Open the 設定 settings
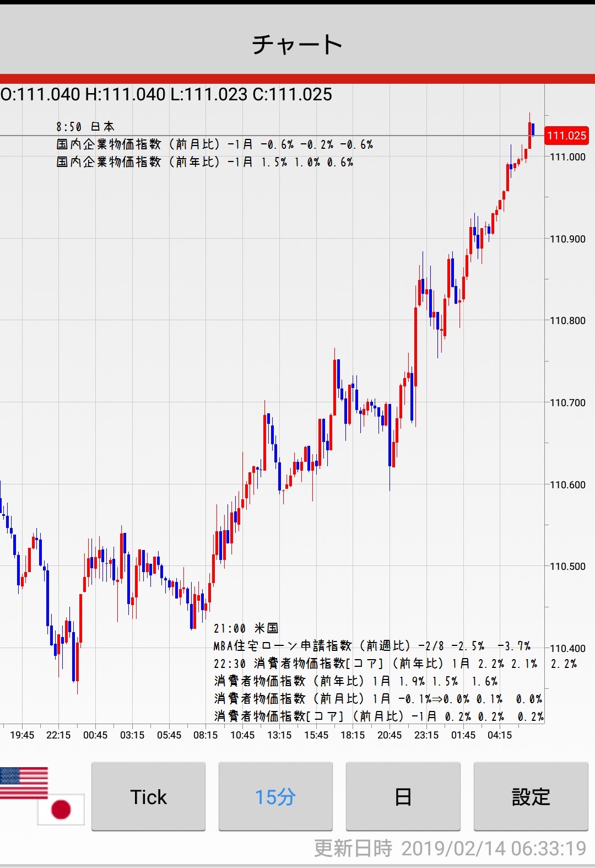The width and height of the screenshot is (595, 868). pyautogui.click(x=531, y=796)
